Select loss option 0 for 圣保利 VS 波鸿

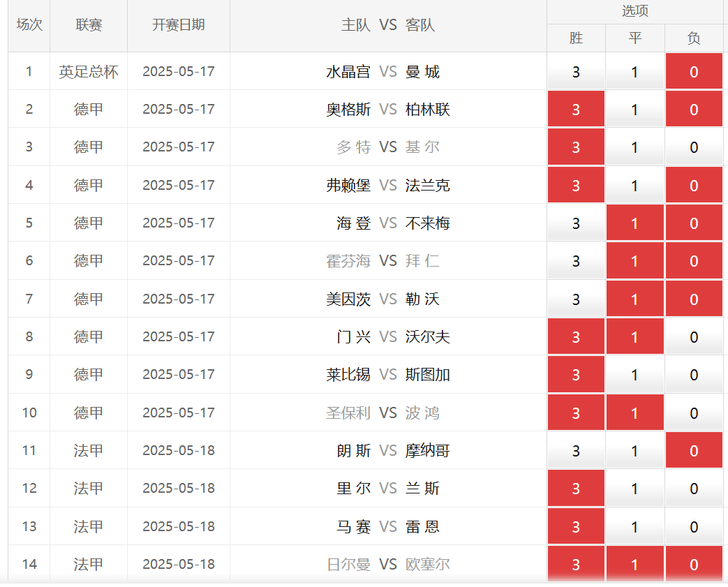click(694, 413)
